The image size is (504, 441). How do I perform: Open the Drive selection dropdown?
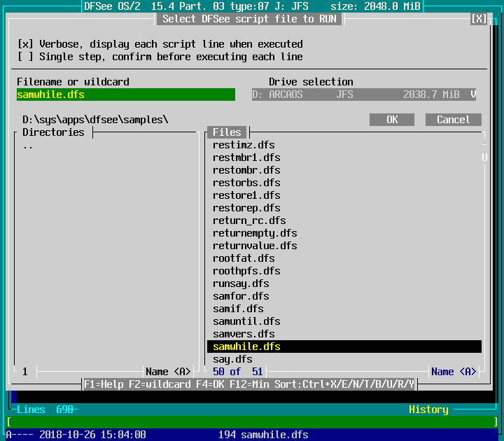click(364, 94)
